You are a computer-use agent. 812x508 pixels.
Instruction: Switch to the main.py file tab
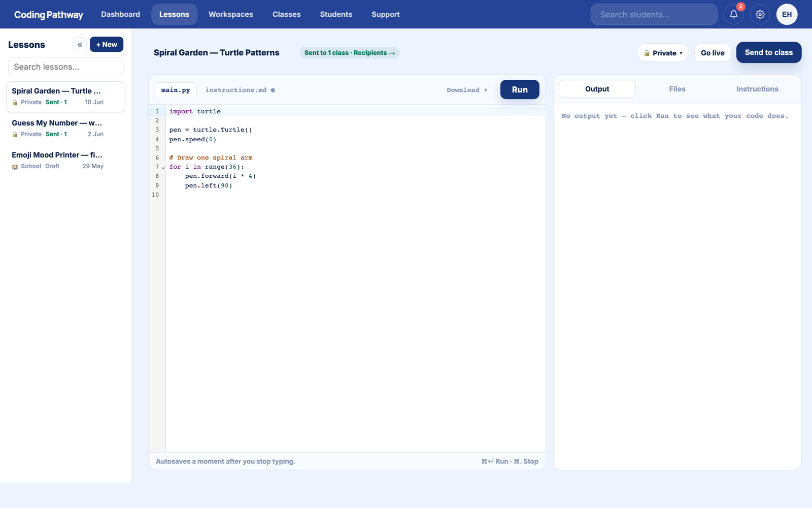pyautogui.click(x=176, y=90)
